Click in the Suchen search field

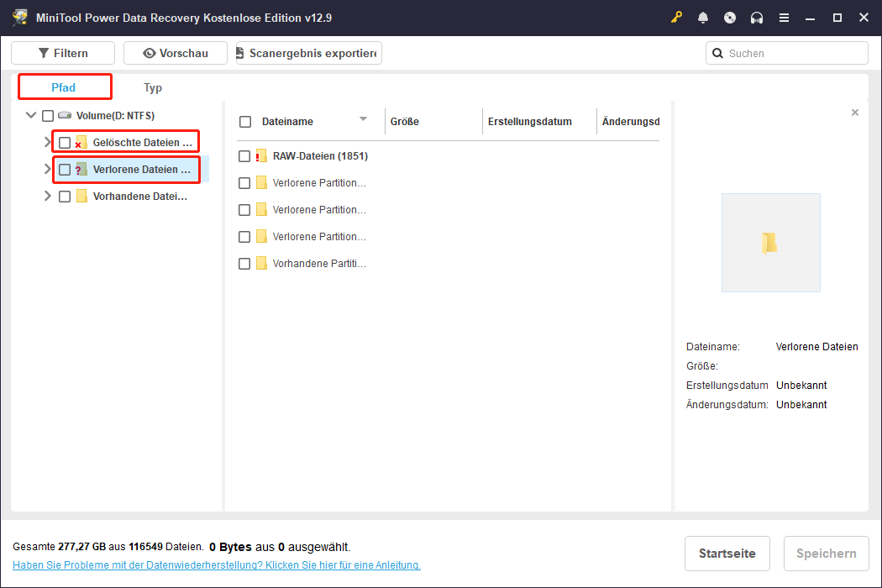(786, 53)
